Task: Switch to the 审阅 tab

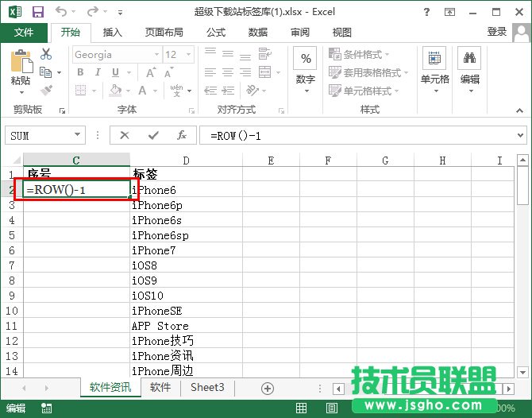Action: click(x=300, y=33)
